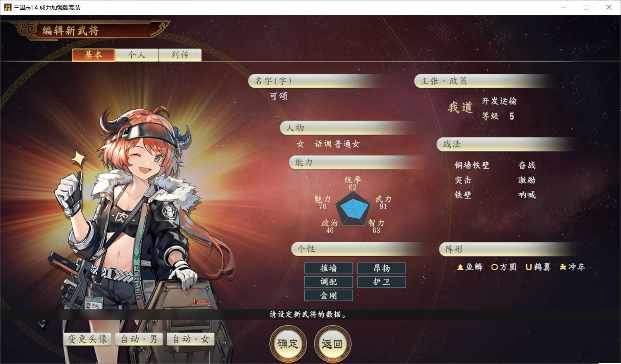The width and height of the screenshot is (621, 364).
Task: Click the 金刚 trait box
Action: [x=329, y=295]
